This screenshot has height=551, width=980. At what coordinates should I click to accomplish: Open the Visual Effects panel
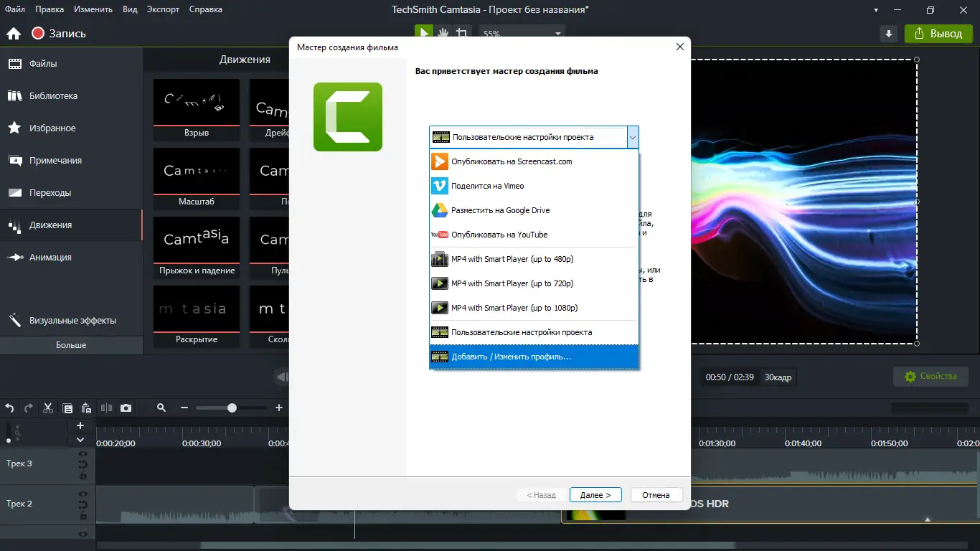(x=71, y=321)
